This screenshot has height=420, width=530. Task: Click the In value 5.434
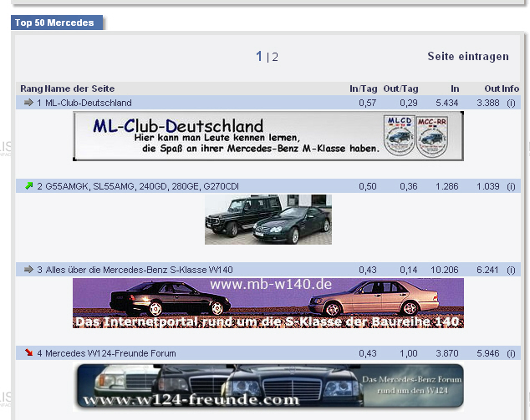click(447, 103)
